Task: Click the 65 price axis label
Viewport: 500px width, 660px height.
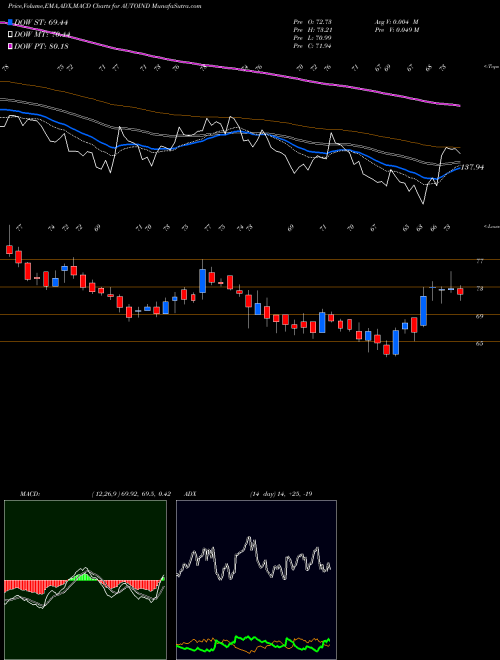Action: pyautogui.click(x=479, y=343)
